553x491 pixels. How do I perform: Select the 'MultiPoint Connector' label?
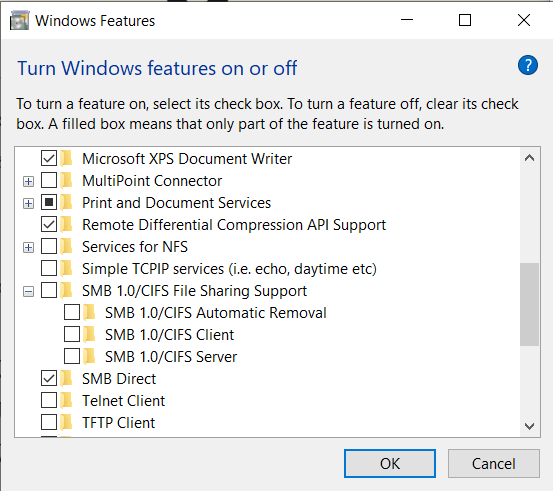click(x=152, y=181)
